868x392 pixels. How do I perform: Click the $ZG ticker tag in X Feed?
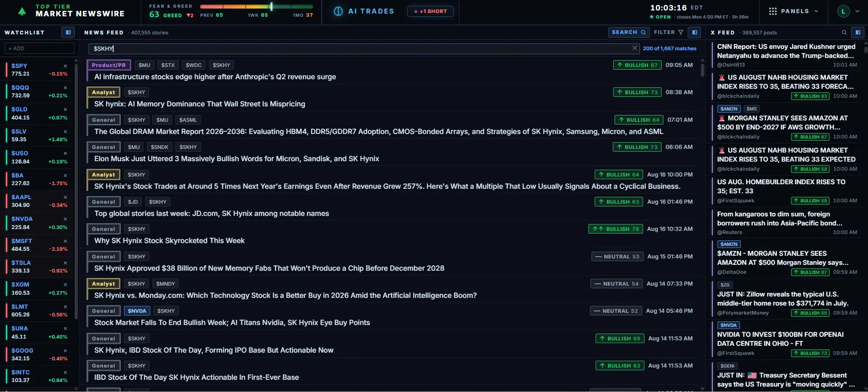(725, 285)
